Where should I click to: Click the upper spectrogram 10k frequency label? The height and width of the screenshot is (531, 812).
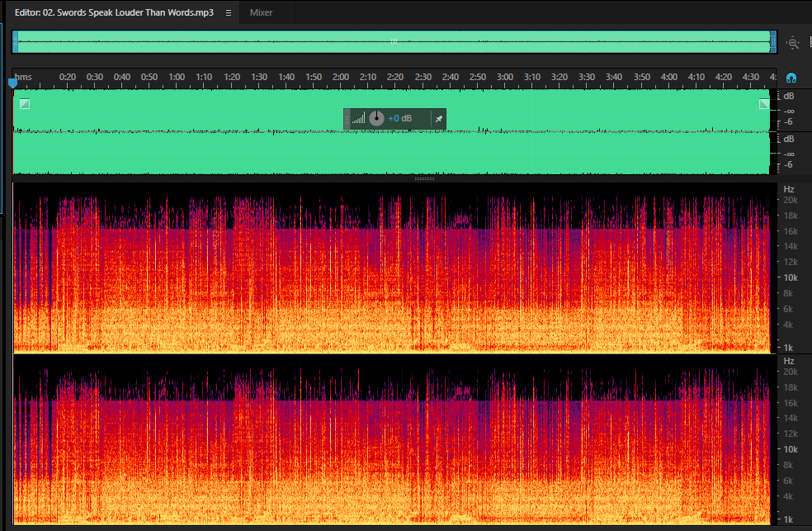point(791,277)
